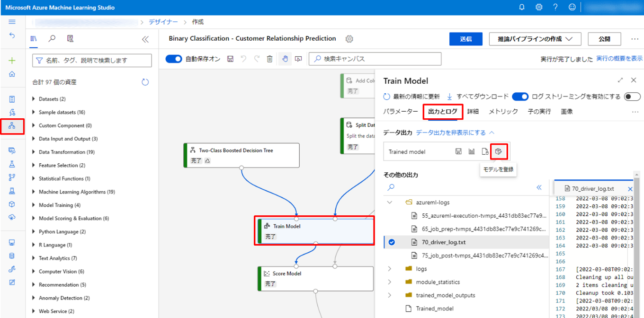The width and height of the screenshot is (644, 318).
Task: Select the Two-Class Boosted Decision Tree node
Action: [x=241, y=155]
